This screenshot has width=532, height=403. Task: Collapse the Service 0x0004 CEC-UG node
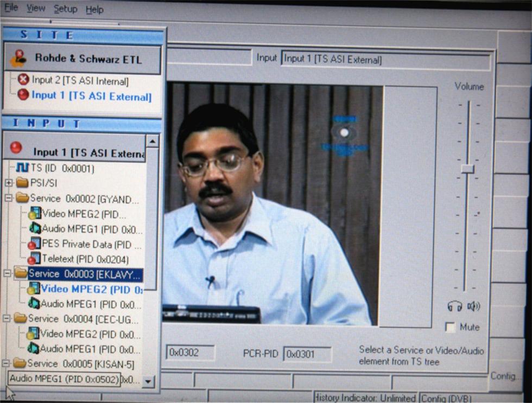(x=7, y=318)
